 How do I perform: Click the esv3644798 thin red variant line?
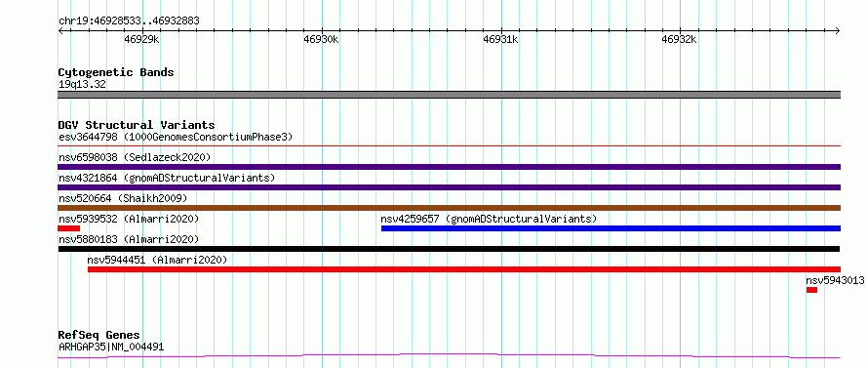pos(449,146)
